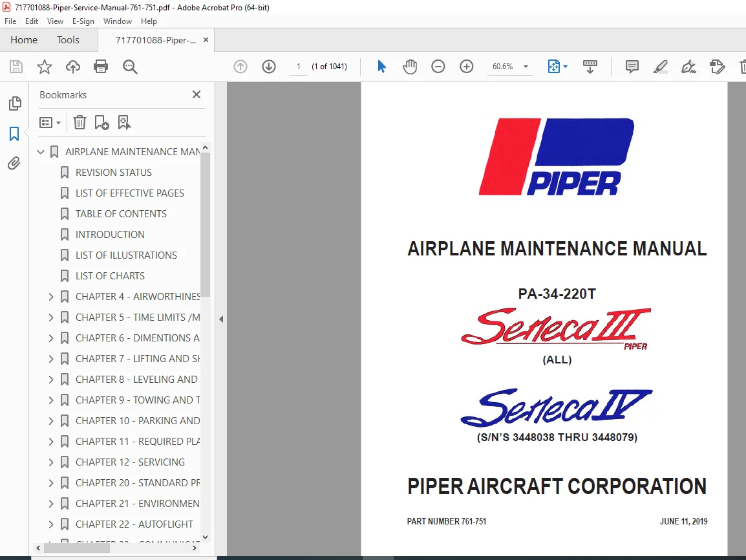
Task: Open the attachments paperclip panel
Action: point(14,163)
